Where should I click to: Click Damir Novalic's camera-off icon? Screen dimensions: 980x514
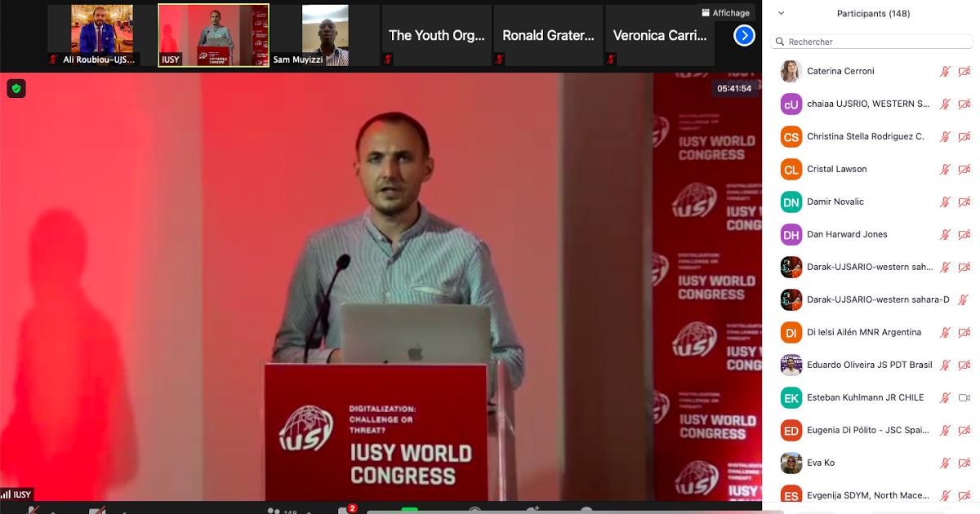(964, 202)
